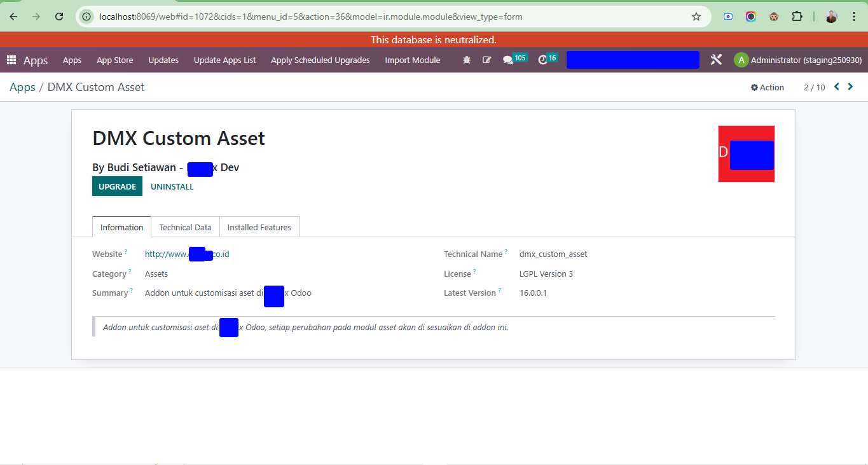This screenshot has width=868, height=465.
Task: Click the Latest Version help question mark
Action: (499, 291)
